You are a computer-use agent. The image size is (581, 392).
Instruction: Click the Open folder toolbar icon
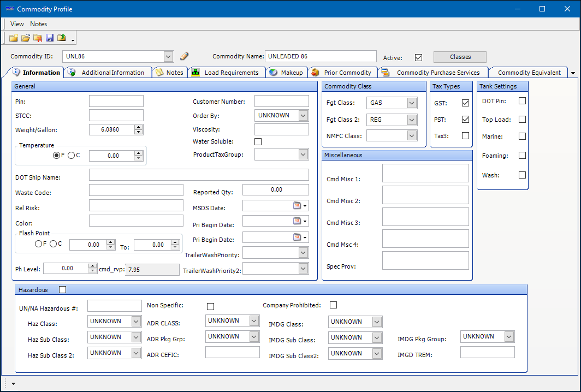[x=26, y=38]
